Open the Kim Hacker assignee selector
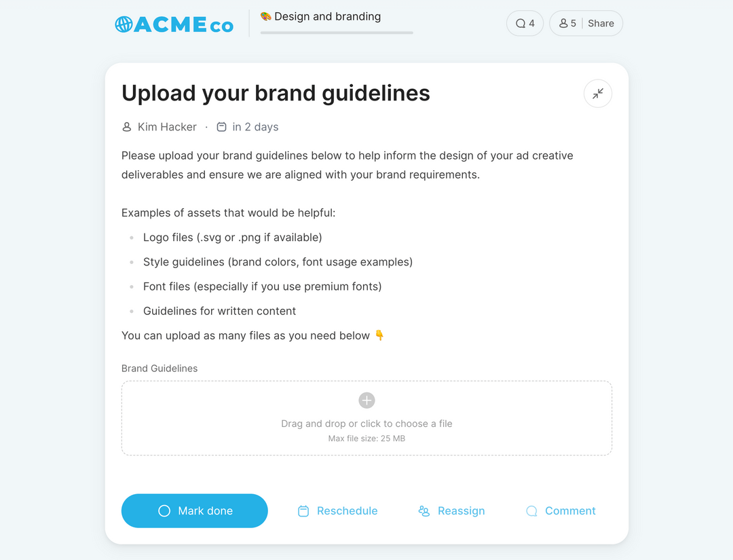733x560 pixels. tap(167, 127)
